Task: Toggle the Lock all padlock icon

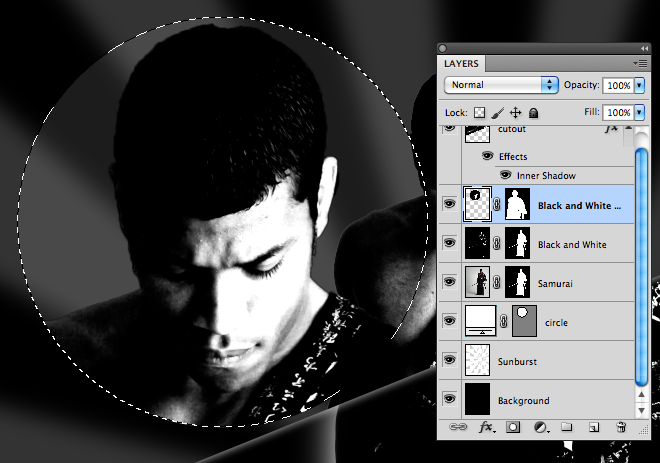Action: click(533, 113)
